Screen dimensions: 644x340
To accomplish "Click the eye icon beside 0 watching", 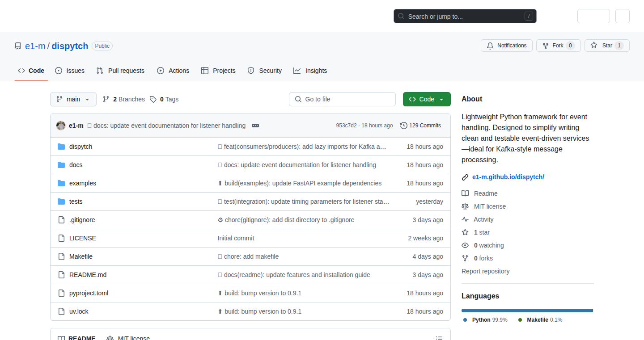I will (465, 245).
